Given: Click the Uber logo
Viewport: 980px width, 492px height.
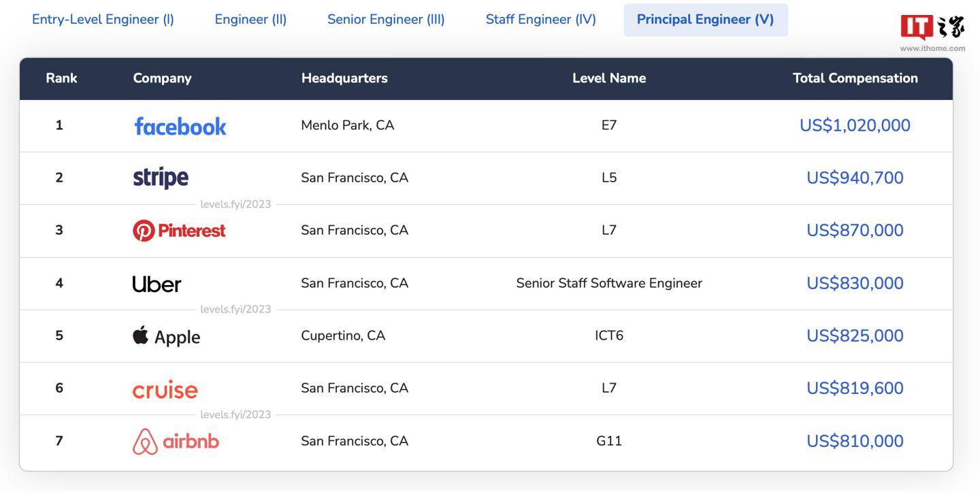Looking at the screenshot, I should [157, 284].
